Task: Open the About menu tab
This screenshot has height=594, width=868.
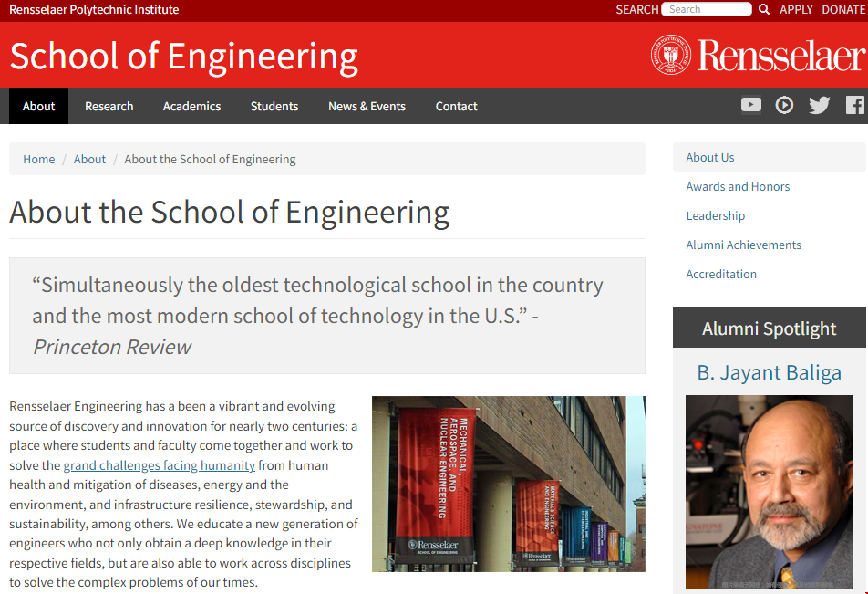Action: point(38,106)
